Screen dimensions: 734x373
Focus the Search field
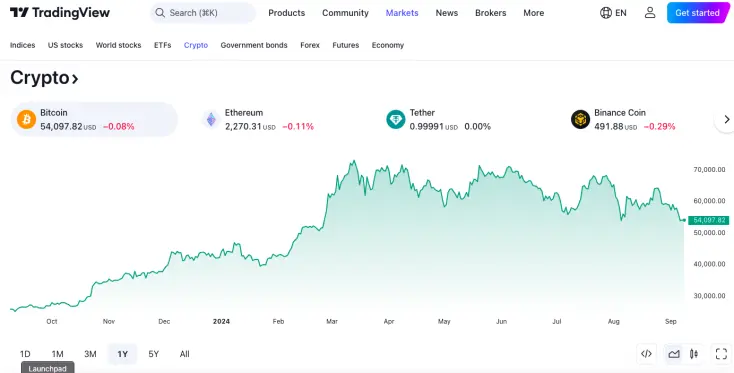(x=203, y=13)
